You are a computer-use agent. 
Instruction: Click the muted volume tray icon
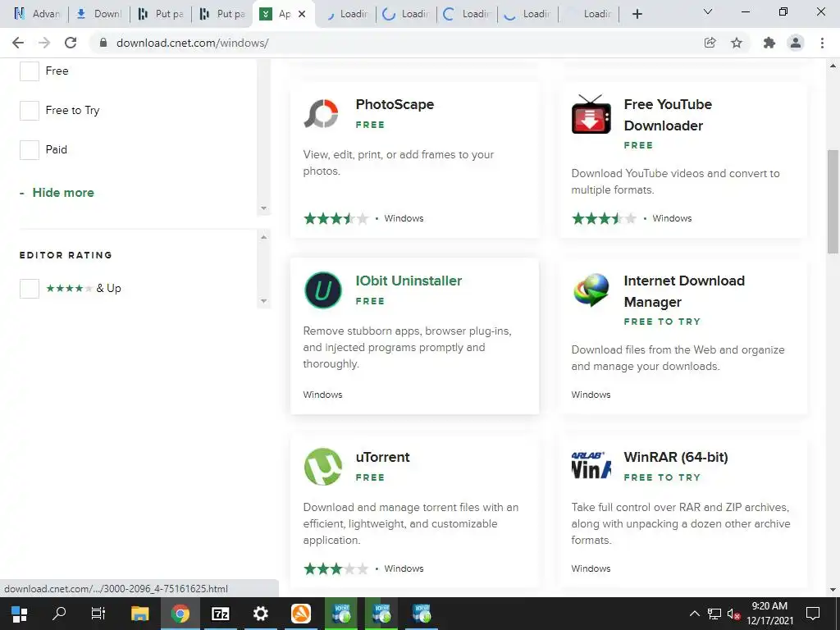[x=733, y=614]
